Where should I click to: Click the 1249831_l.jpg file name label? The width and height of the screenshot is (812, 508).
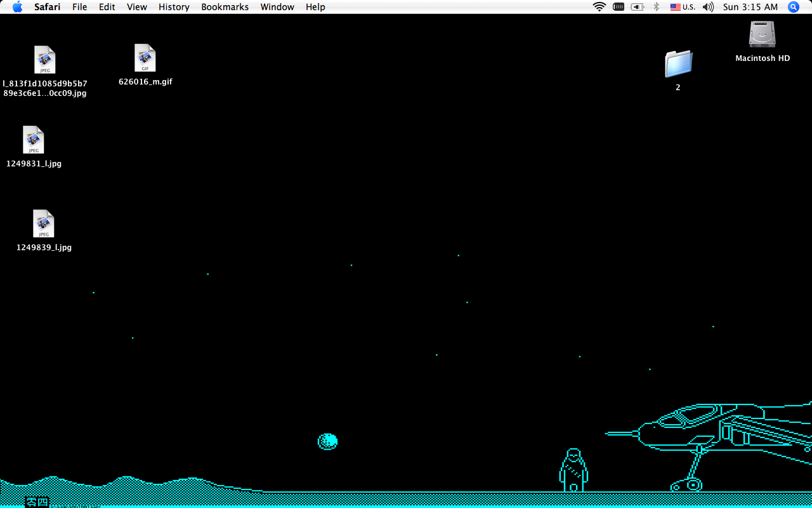[x=34, y=164]
